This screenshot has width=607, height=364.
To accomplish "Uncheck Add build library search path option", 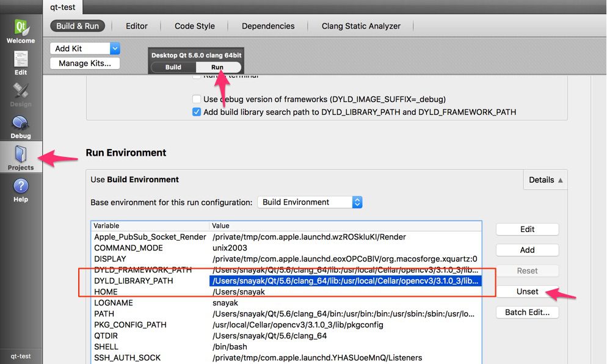I will coord(197,112).
